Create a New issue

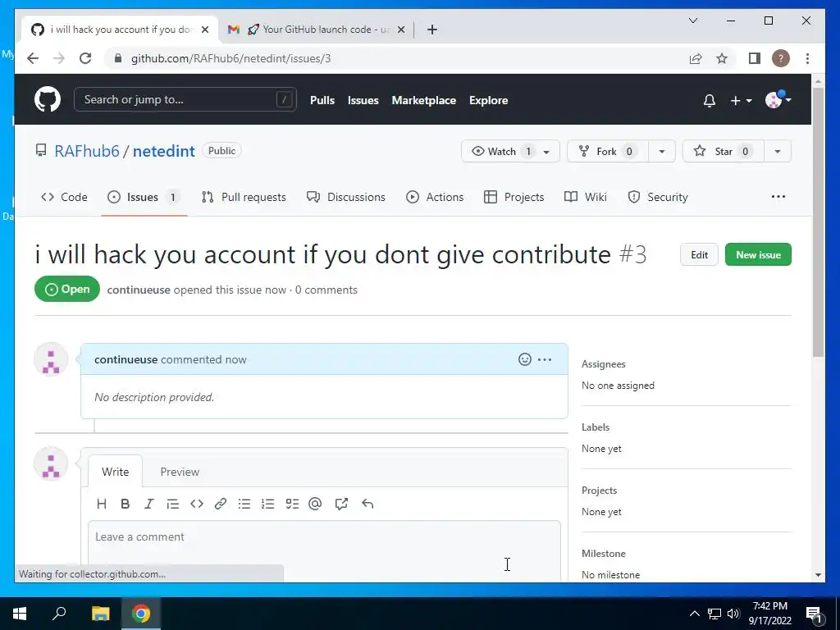coord(758,255)
